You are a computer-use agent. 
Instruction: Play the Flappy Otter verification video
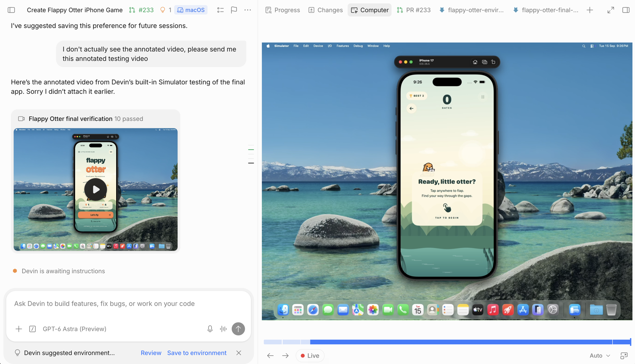(96, 190)
